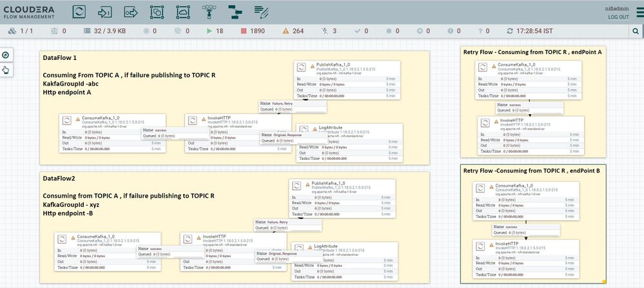Click warning icon on DataFlow2 PublishKafka_1_0
The width and height of the screenshot is (644, 288).
pyautogui.click(x=307, y=184)
